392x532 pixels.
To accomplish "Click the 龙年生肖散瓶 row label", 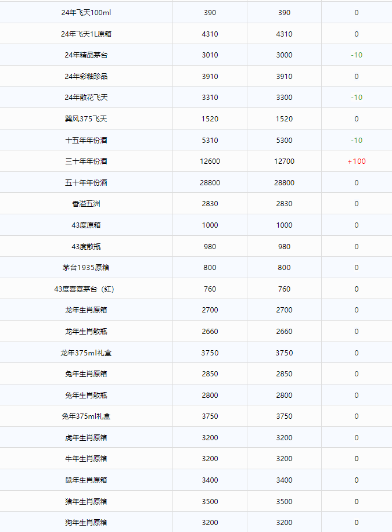I will [x=86, y=332].
